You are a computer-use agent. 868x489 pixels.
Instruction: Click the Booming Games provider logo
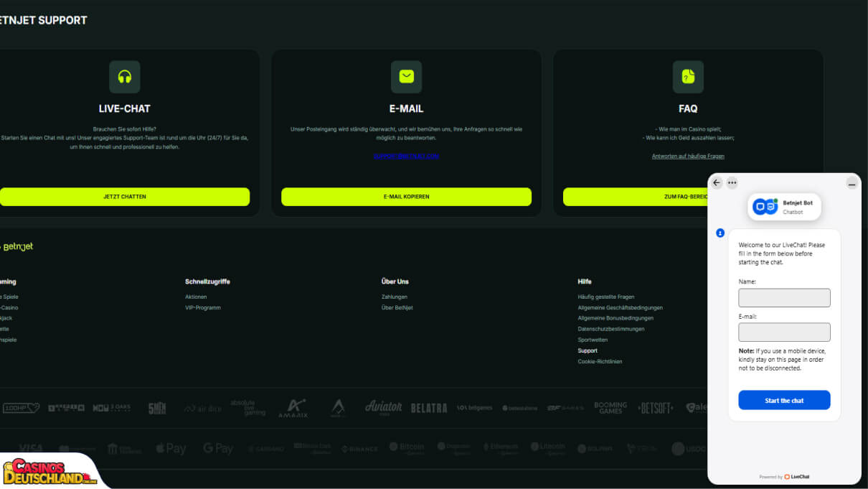tap(610, 408)
